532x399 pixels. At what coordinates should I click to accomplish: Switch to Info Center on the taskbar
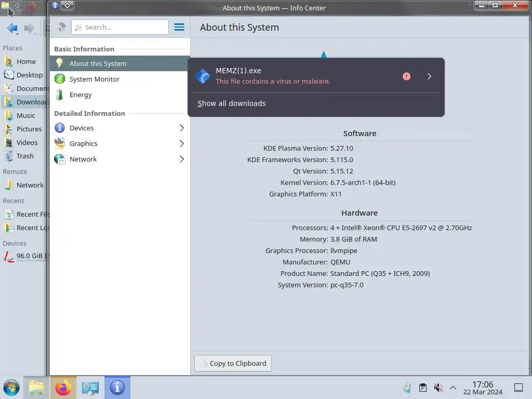coord(117,388)
